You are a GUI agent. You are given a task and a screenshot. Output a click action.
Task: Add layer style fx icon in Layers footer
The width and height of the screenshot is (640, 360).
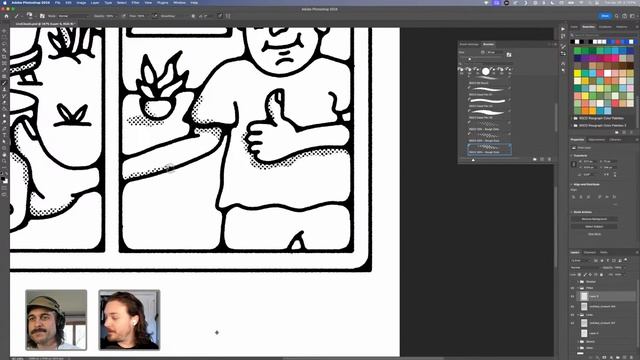coord(598,358)
